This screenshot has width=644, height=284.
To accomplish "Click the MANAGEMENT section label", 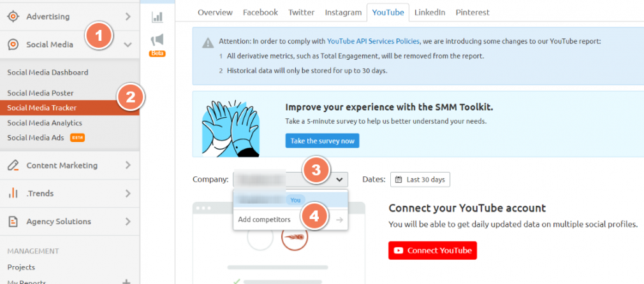I will click(33, 251).
